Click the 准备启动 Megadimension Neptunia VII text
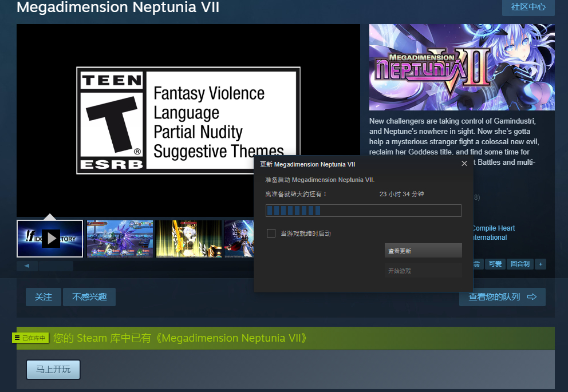 coord(320,180)
